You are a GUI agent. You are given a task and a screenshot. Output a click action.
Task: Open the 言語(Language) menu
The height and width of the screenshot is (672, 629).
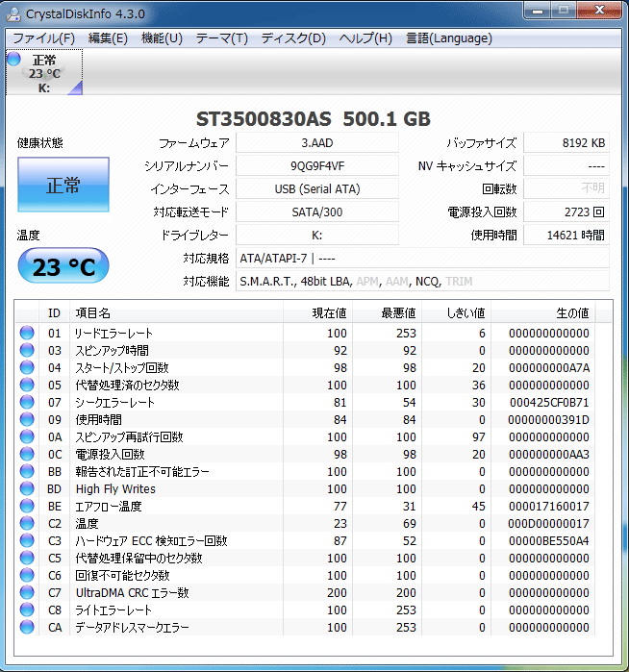tap(449, 38)
